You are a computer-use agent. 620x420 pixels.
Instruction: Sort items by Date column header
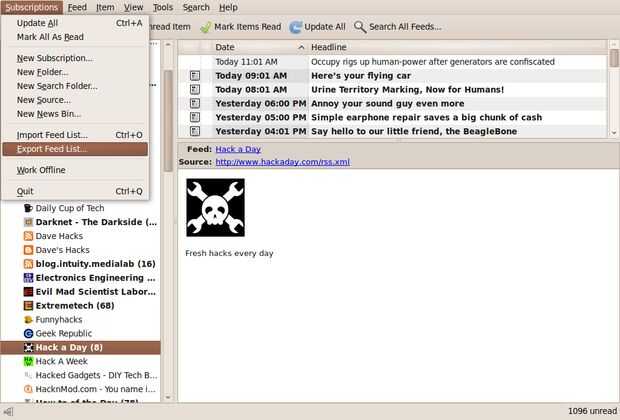pos(260,47)
